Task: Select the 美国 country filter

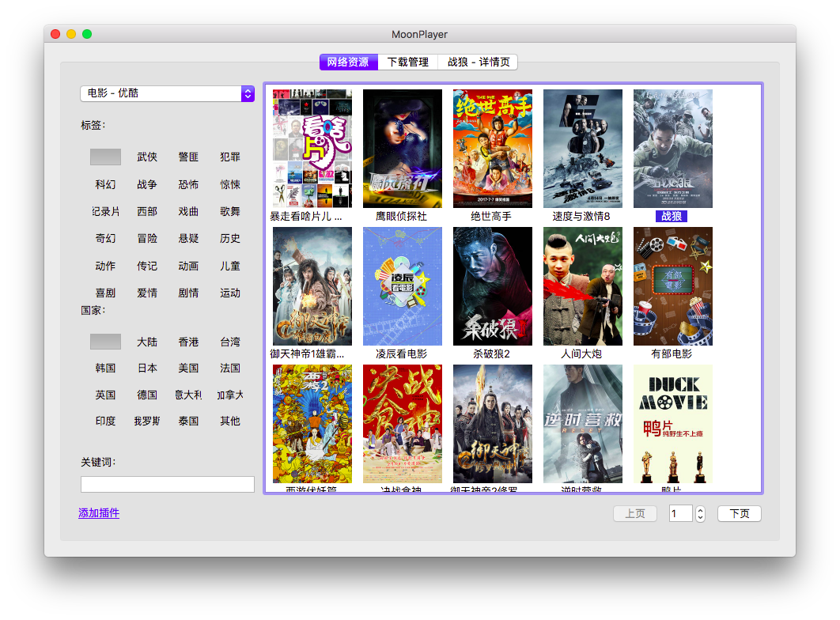Action: 188,368
